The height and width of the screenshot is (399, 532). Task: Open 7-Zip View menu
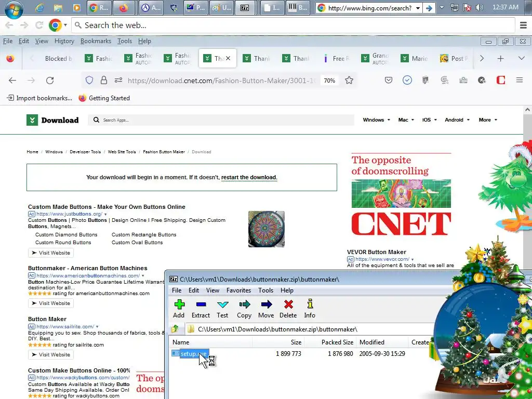[212, 290]
